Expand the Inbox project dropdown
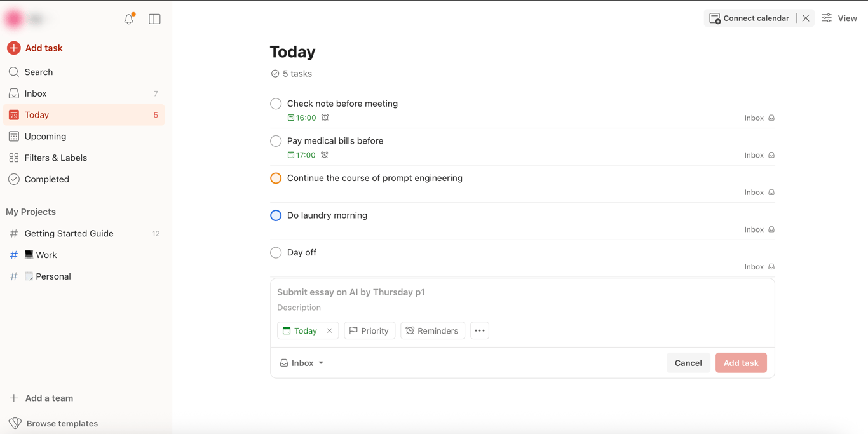 (302, 363)
